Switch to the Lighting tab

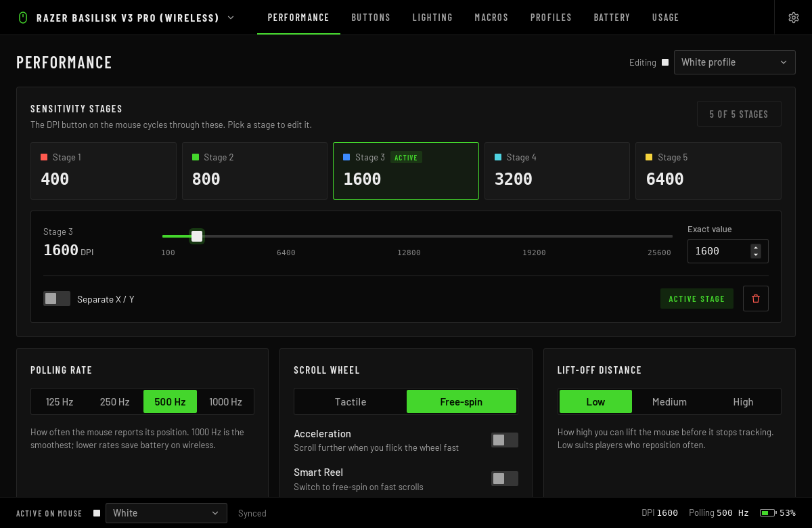click(432, 18)
